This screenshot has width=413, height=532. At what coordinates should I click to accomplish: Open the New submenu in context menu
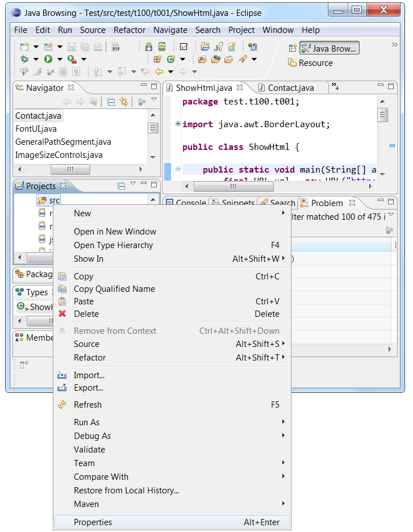[172, 213]
